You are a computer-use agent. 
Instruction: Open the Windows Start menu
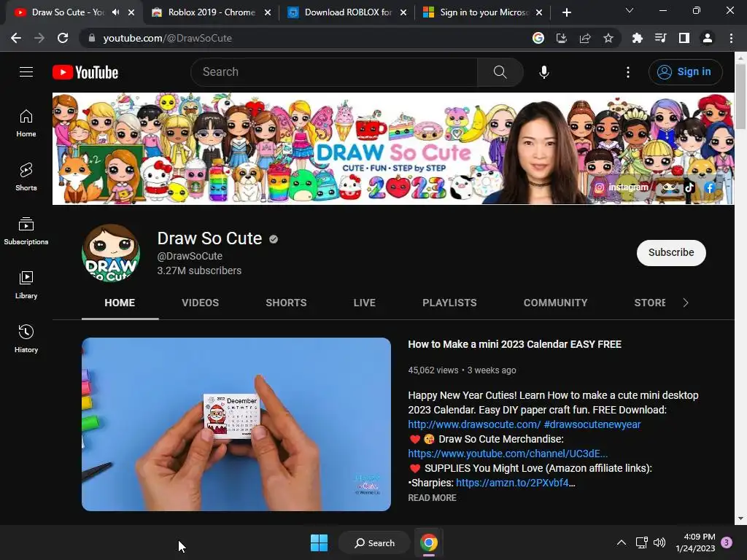(319, 542)
